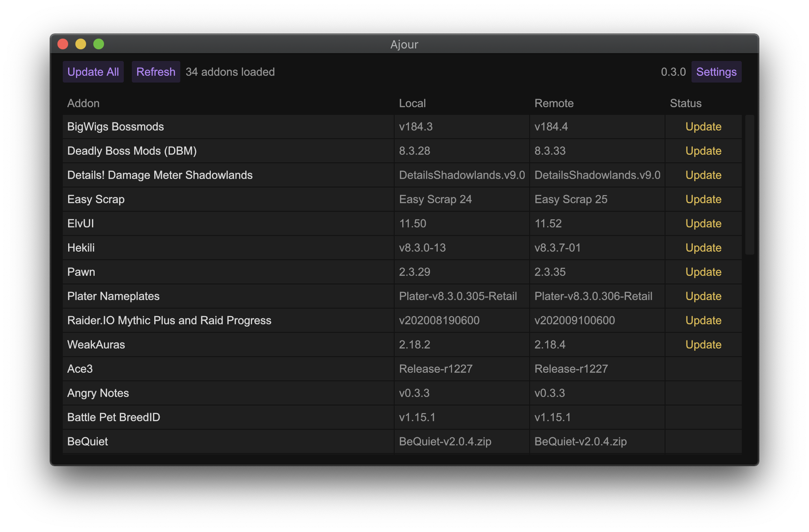Viewport: 809px width, 532px height.
Task: Update the Pawn addon
Action: click(x=703, y=272)
